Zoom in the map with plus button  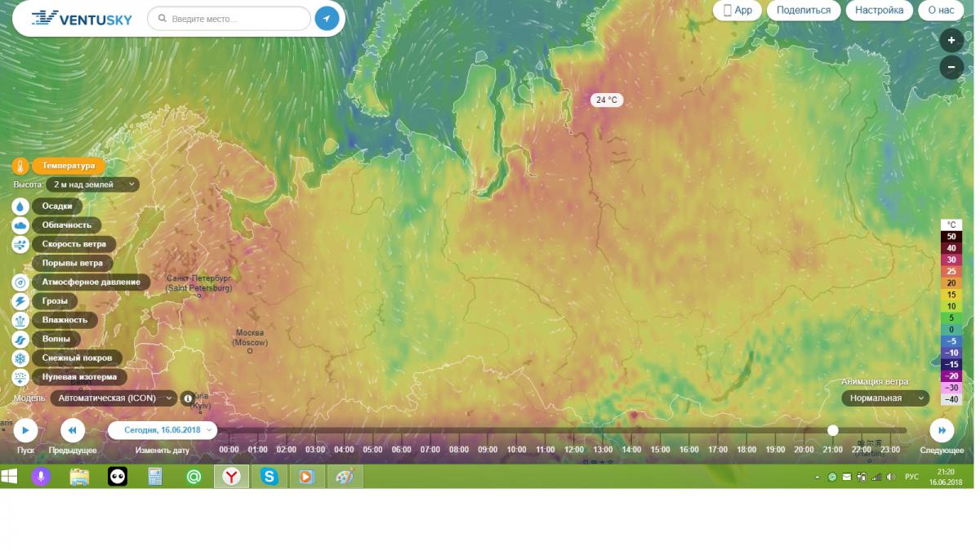(x=951, y=40)
